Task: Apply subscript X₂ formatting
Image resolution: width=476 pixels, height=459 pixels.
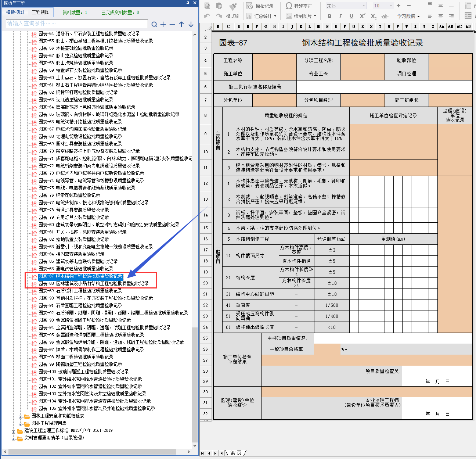Action: pos(374,17)
